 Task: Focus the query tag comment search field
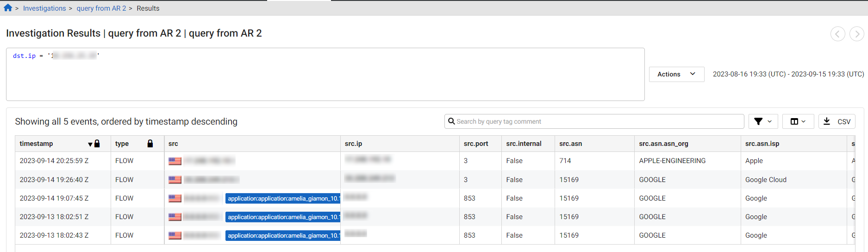coord(597,121)
